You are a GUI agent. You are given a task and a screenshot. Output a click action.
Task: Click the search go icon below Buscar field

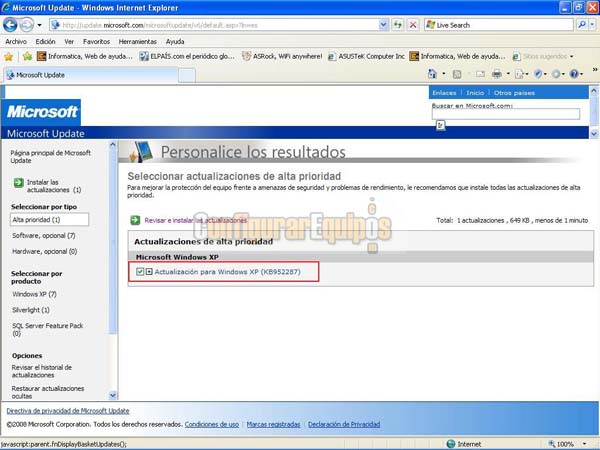tap(440, 125)
